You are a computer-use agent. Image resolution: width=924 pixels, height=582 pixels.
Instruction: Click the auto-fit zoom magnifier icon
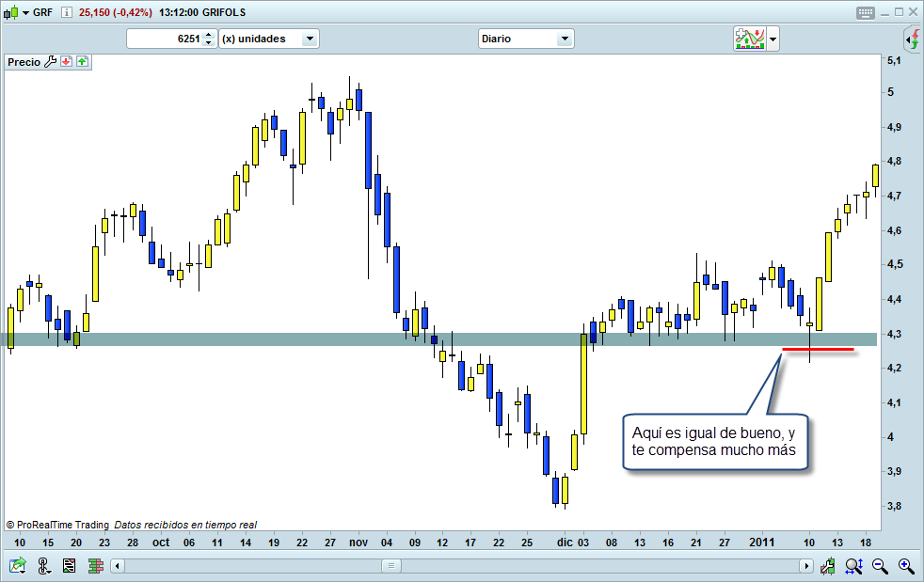853,565
